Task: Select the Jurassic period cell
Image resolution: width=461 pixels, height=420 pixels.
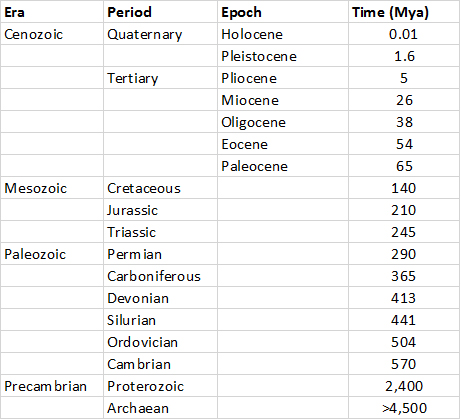Action: click(x=160, y=210)
